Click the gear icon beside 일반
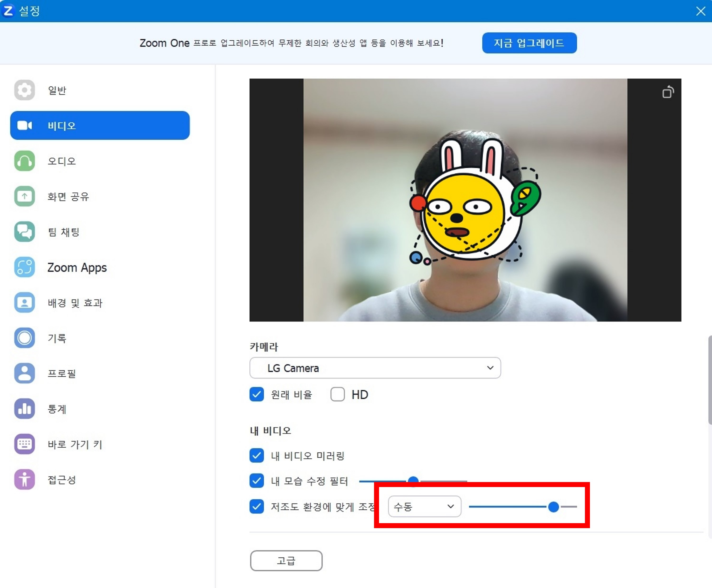Viewport: 712px width, 588px height. [x=24, y=90]
